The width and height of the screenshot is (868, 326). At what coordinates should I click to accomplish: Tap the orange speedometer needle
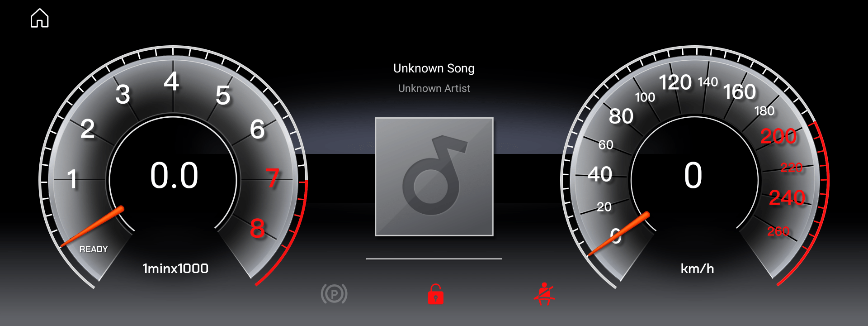[619, 234]
